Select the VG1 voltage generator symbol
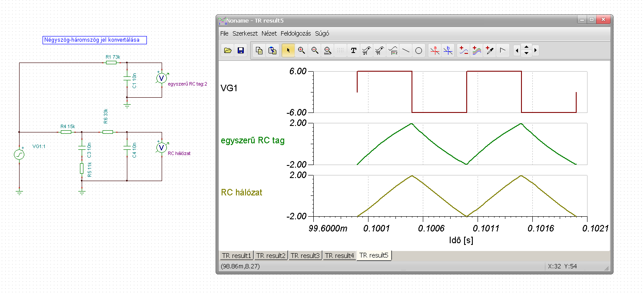 tap(20, 154)
